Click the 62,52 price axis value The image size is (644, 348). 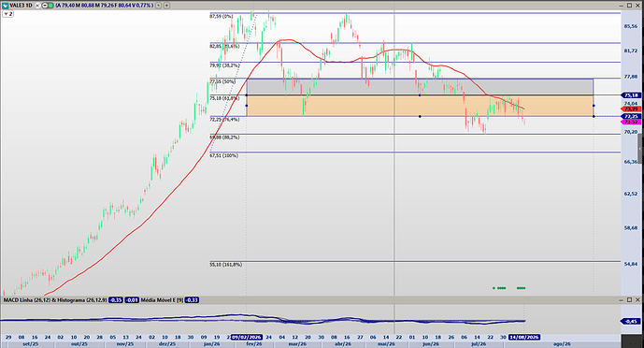[x=631, y=194]
